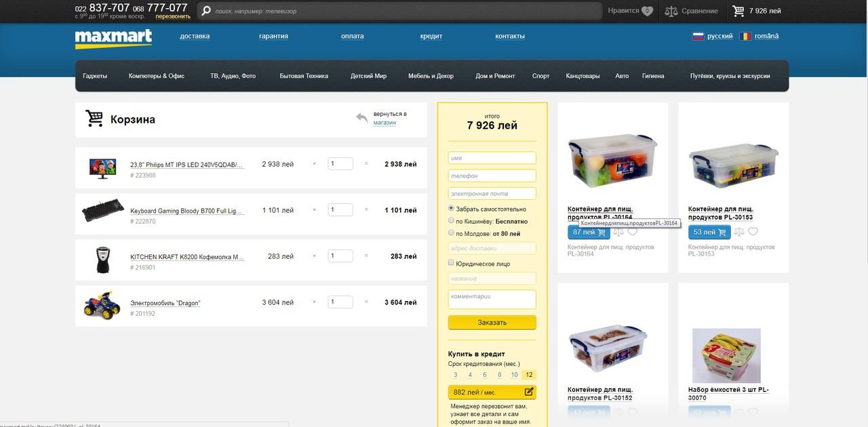This screenshot has width=868, height=427.
Task: Open the Канцтовары category
Action: (x=583, y=76)
